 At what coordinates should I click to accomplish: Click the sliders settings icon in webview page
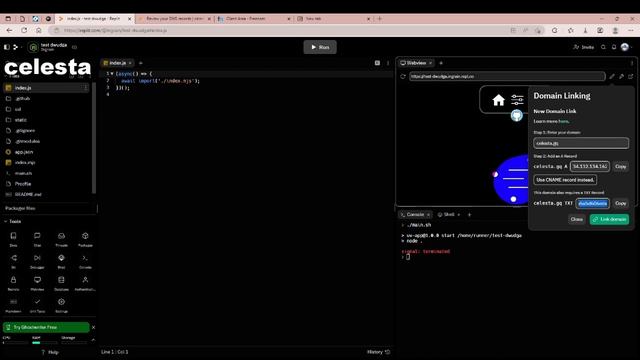pyautogui.click(x=517, y=100)
